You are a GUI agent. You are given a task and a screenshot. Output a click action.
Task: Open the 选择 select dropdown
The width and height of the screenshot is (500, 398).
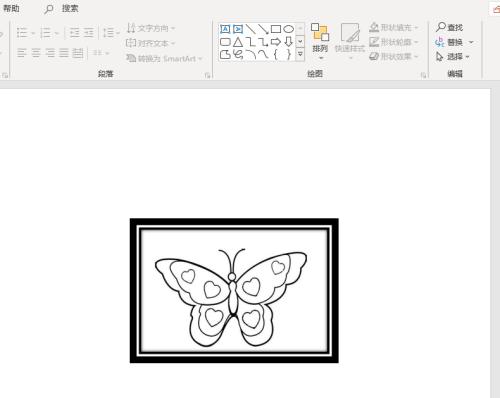tap(453, 57)
